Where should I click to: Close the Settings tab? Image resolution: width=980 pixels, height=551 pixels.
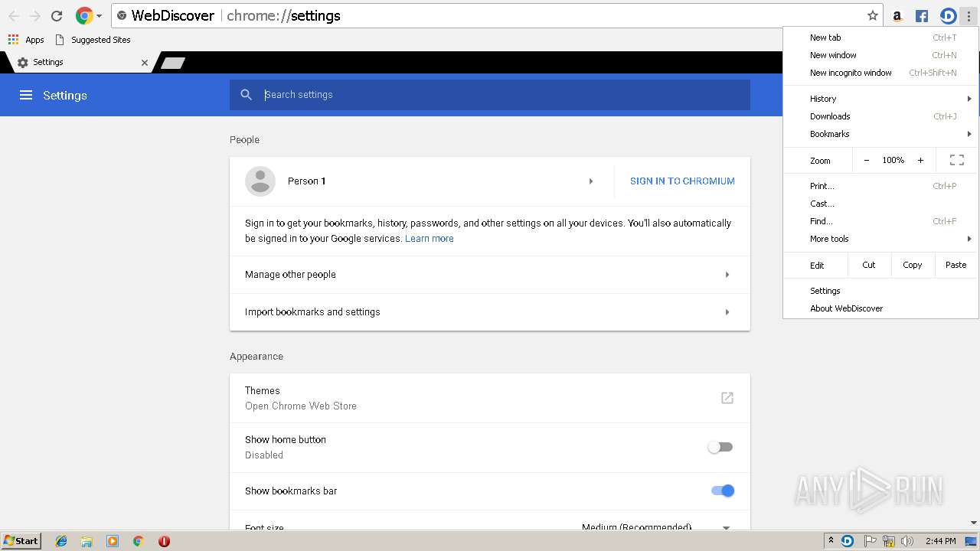click(145, 63)
